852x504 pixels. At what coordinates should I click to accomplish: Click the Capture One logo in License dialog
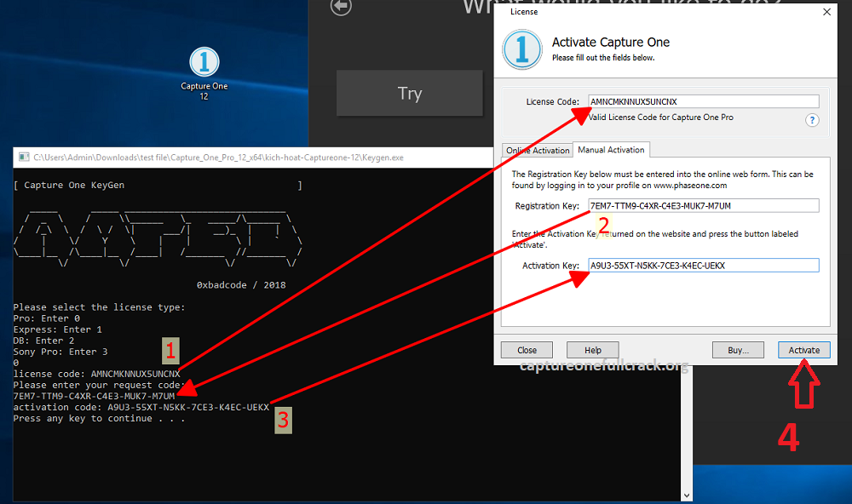(522, 49)
